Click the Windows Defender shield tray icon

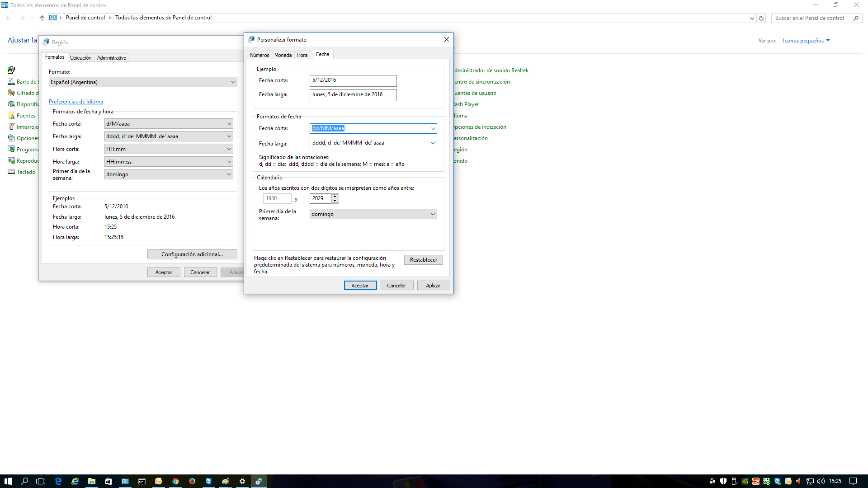pos(723,481)
